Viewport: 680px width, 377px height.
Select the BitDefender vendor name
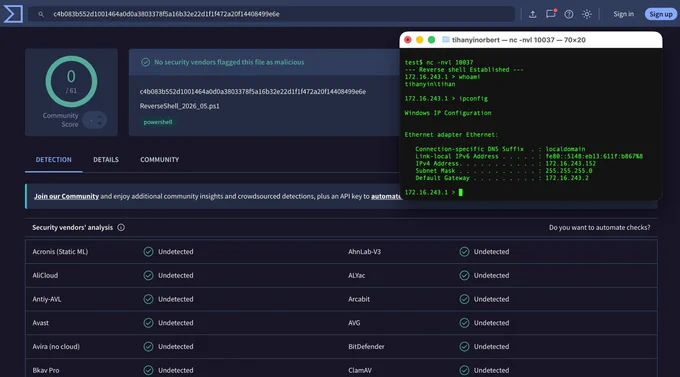(366, 347)
